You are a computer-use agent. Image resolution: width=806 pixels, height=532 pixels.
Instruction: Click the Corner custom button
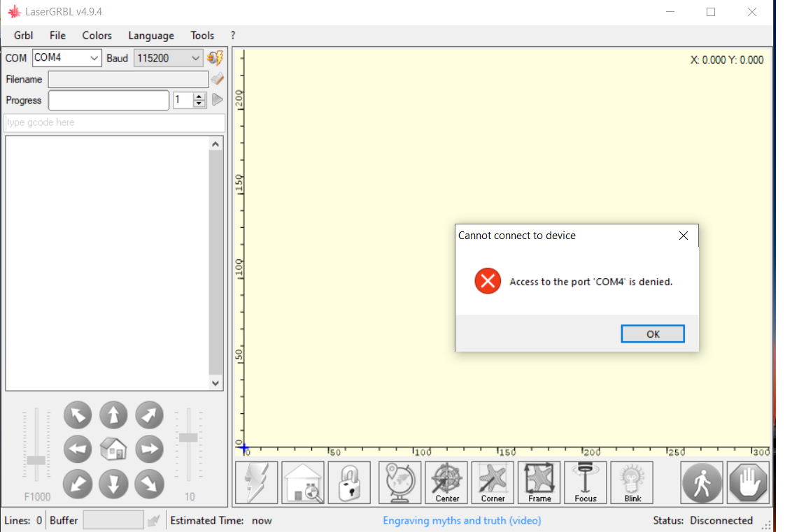tap(493, 482)
